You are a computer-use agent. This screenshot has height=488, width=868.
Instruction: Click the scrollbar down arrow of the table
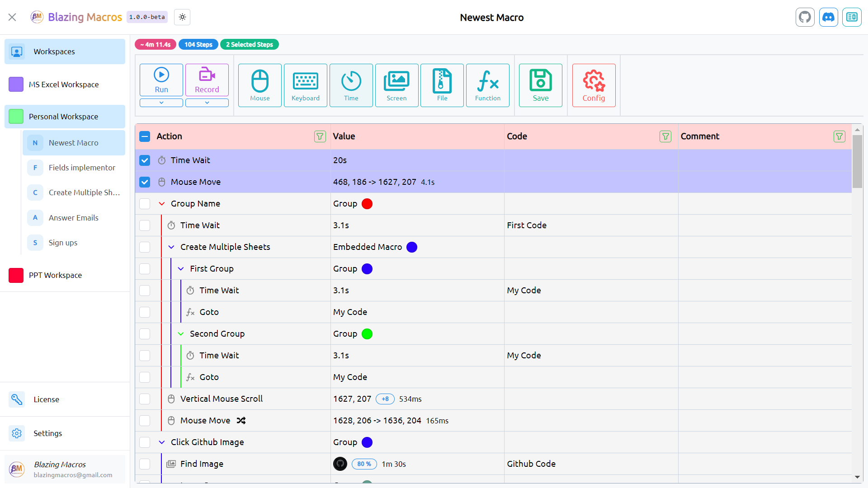857,477
